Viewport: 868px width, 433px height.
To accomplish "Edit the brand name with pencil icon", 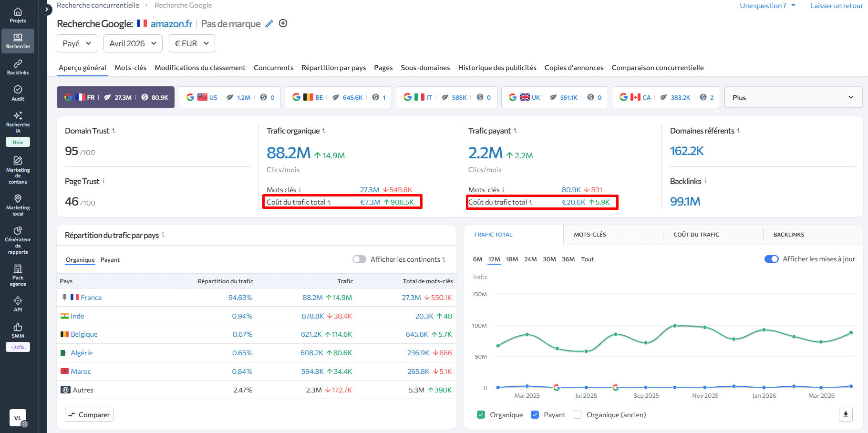I will 269,24.
